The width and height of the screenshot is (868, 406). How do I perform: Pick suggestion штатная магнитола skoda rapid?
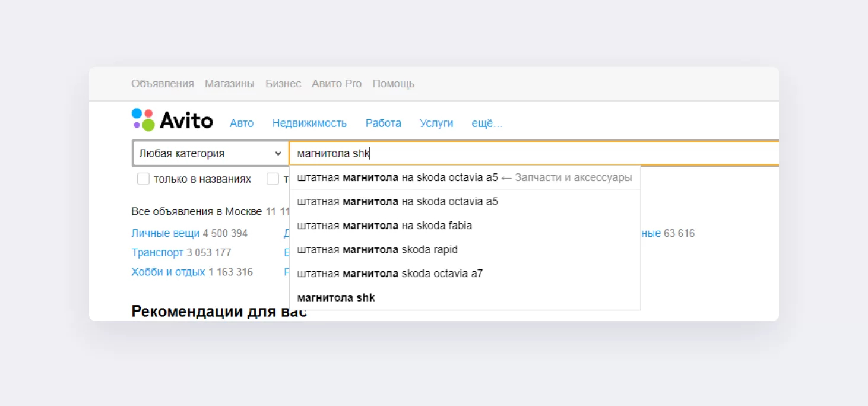pos(465,249)
